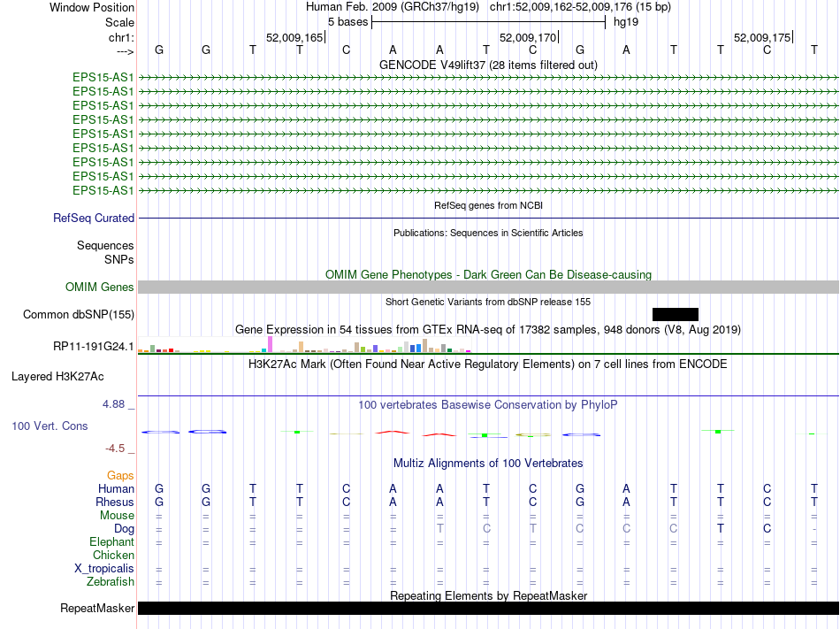Click the Window Position track label
The height and width of the screenshot is (629, 840).
[92, 7]
